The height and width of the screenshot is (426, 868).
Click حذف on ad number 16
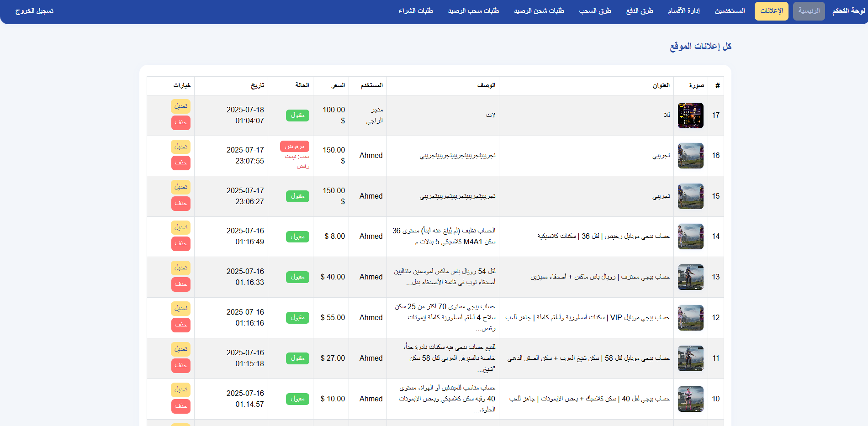tap(180, 163)
